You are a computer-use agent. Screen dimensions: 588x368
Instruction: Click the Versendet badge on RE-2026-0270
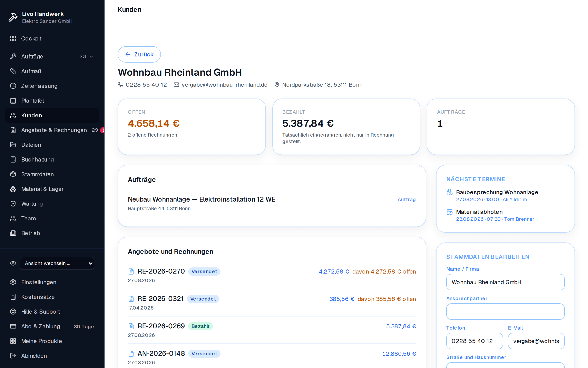click(204, 271)
